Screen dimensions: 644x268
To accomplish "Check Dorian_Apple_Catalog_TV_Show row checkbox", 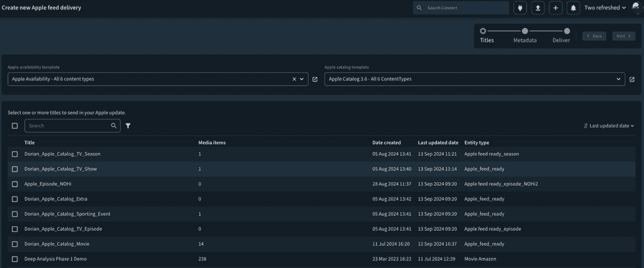I will click(x=15, y=169).
